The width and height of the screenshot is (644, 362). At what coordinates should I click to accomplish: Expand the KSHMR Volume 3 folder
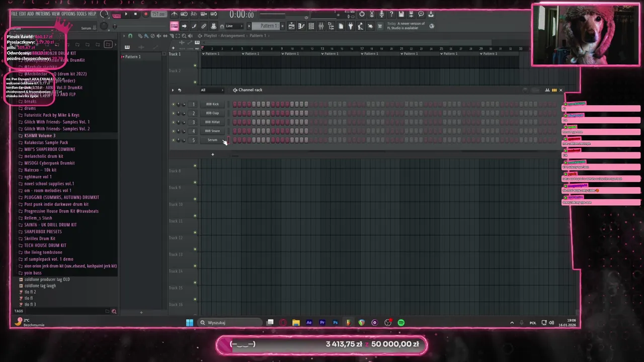tap(40, 136)
